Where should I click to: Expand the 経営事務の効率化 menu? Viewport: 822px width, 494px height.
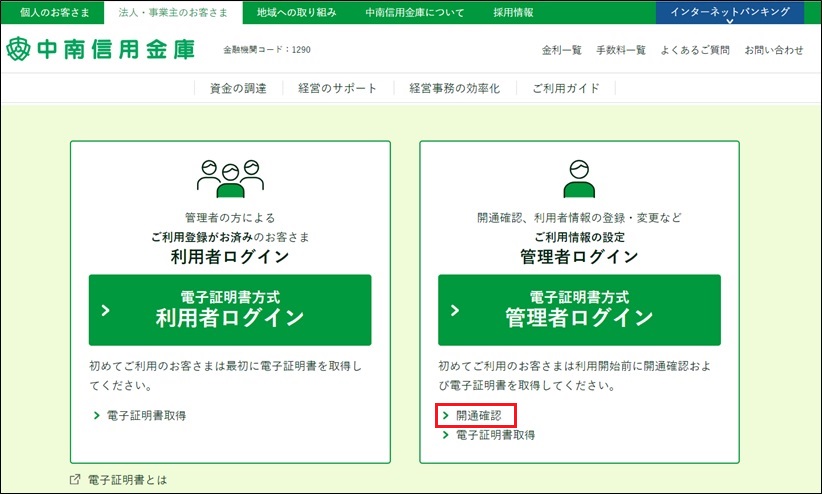454,88
